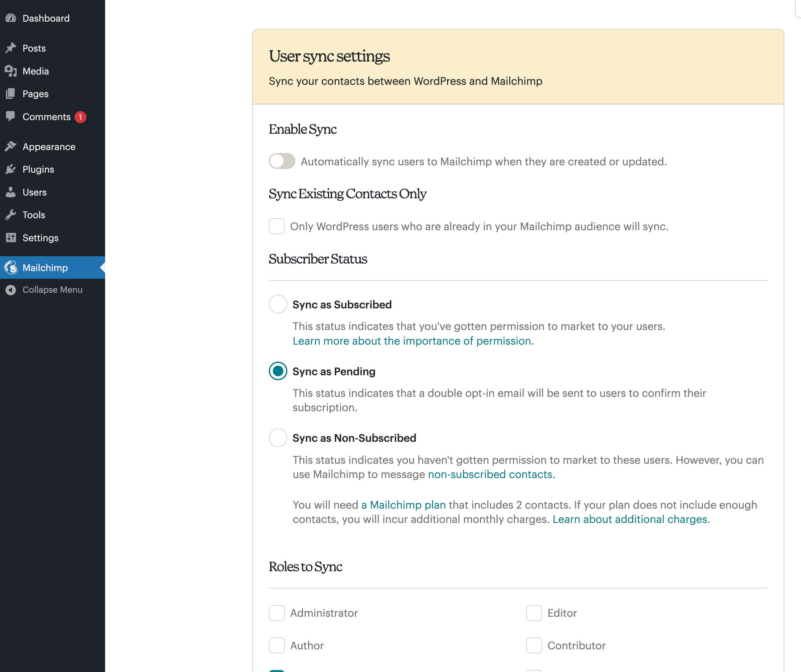The height and width of the screenshot is (672, 801).
Task: Click the 'Only WordPress users' description text
Action: 479,227
